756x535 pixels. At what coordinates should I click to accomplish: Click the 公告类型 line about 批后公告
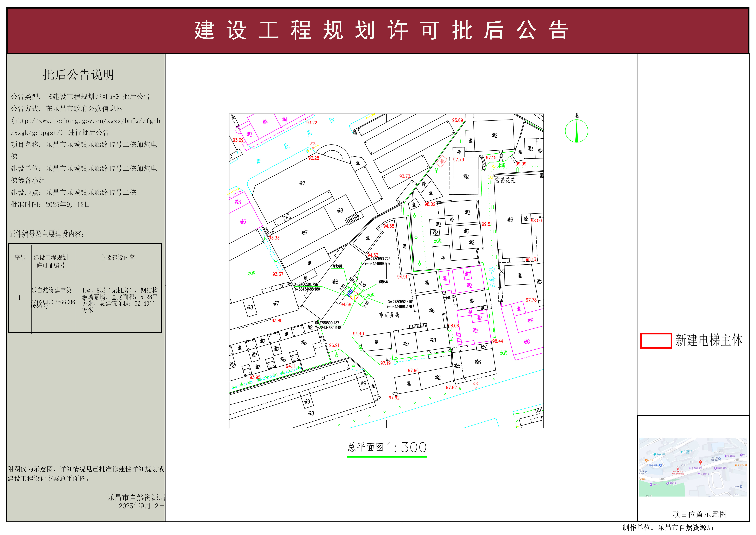[80, 96]
